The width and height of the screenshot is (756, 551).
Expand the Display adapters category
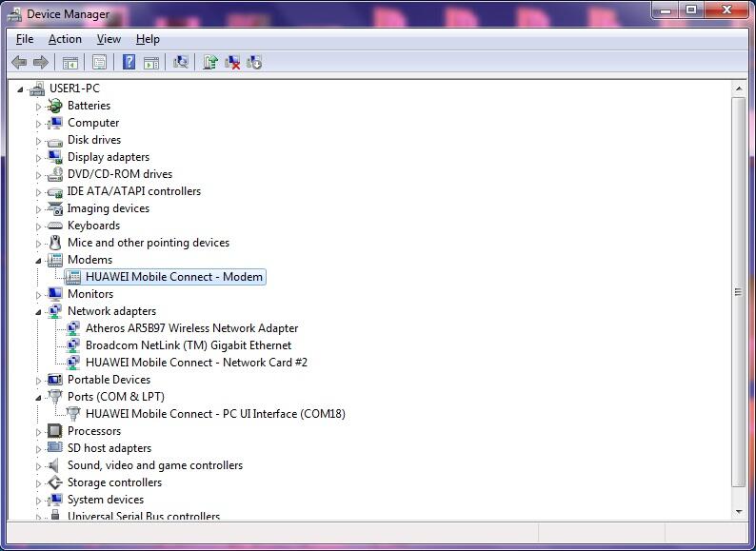[x=39, y=157]
